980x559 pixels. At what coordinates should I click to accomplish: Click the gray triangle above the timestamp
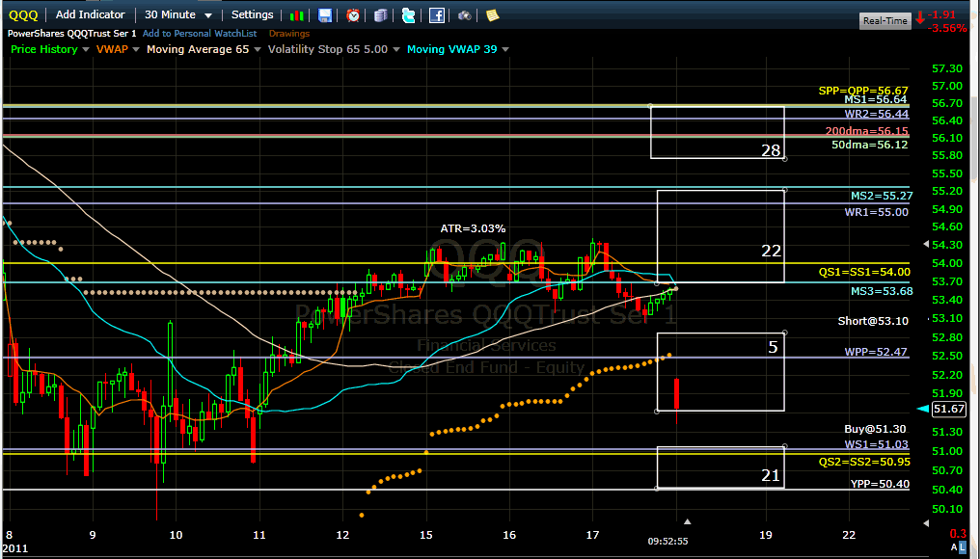pyautogui.click(x=687, y=521)
